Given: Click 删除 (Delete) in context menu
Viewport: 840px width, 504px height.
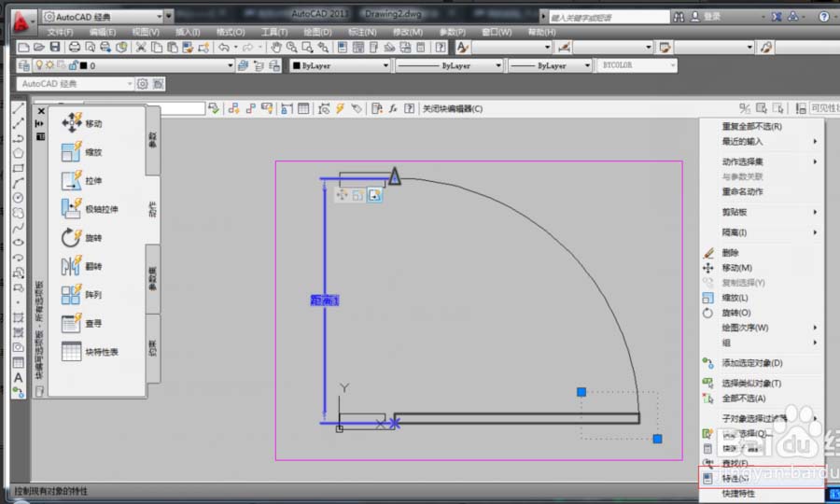Looking at the screenshot, I should coord(731,253).
